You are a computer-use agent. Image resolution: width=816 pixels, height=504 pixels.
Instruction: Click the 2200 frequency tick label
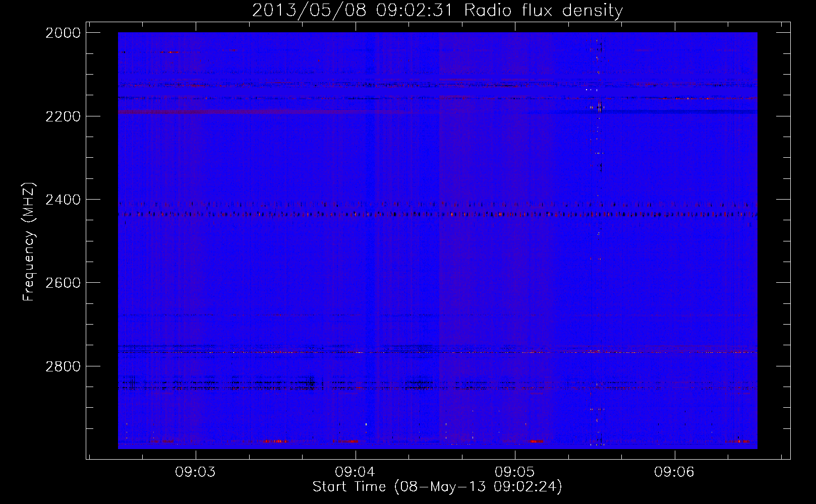(x=63, y=116)
